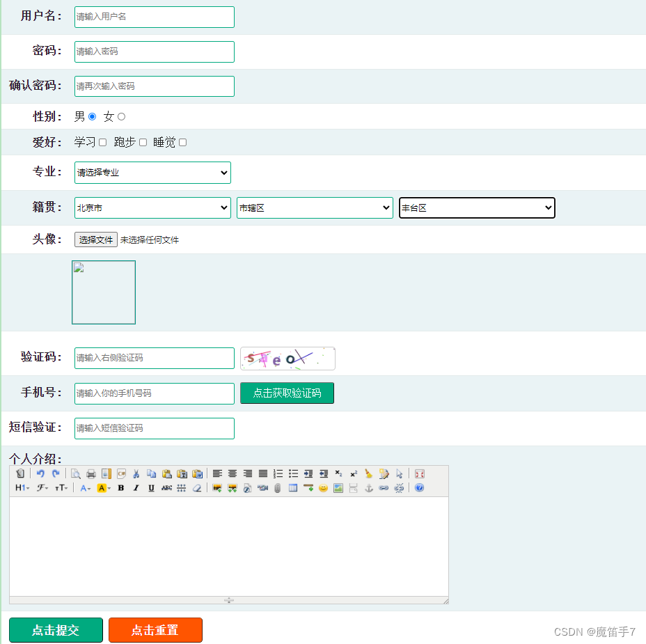This screenshot has height=644, width=646.
Task: Open the font color picker in the editor
Action: (x=85, y=487)
